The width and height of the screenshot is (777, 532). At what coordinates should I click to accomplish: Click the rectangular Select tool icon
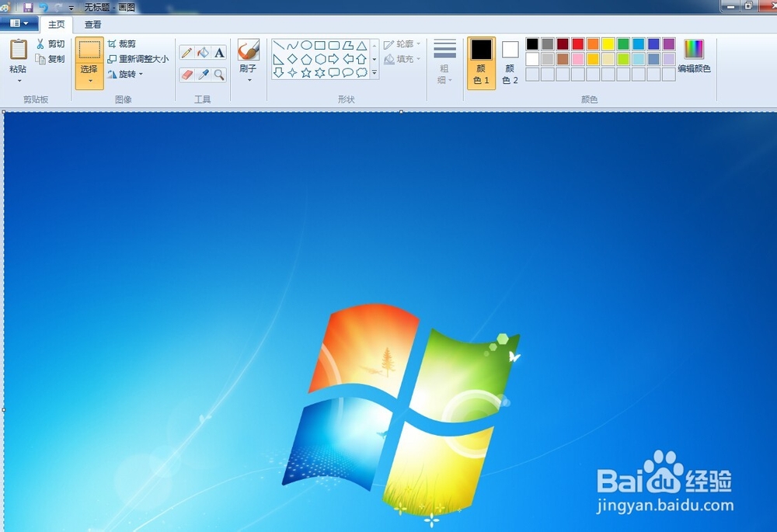click(89, 50)
